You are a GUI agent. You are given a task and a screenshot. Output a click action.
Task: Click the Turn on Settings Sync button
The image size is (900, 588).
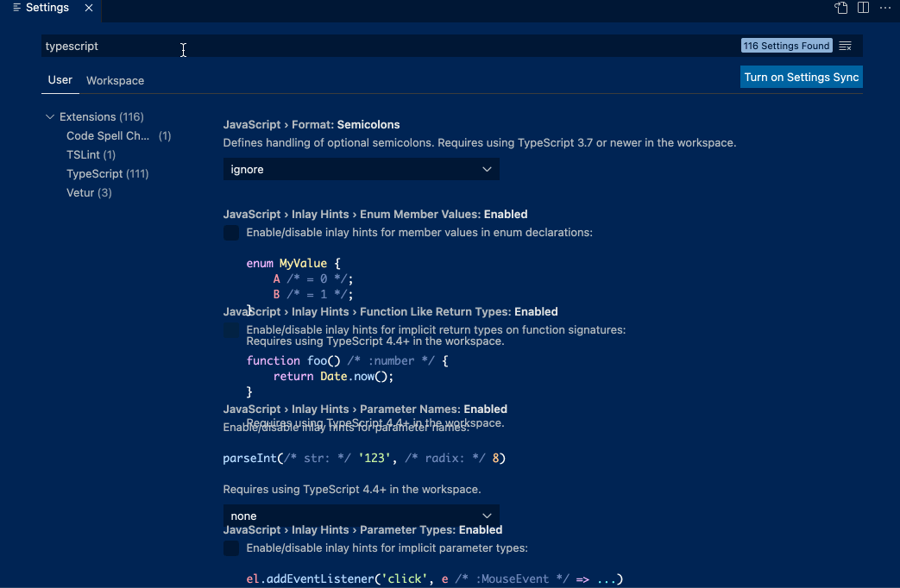801,76
